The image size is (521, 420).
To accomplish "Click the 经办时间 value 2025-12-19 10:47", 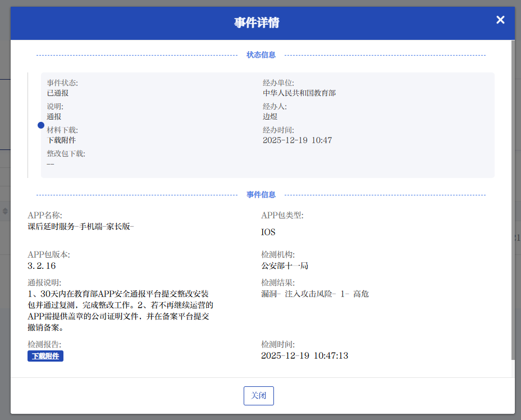I will (297, 140).
